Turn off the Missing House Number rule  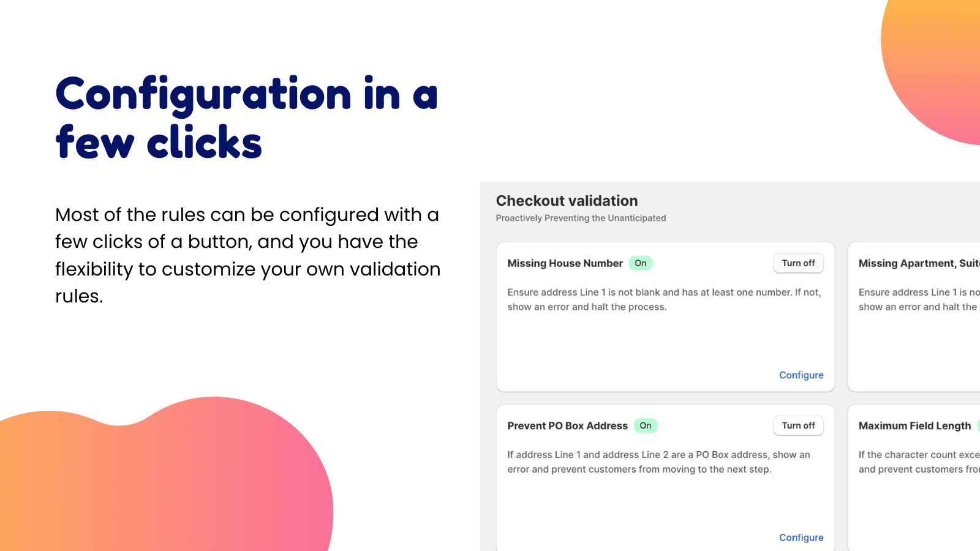coord(798,263)
